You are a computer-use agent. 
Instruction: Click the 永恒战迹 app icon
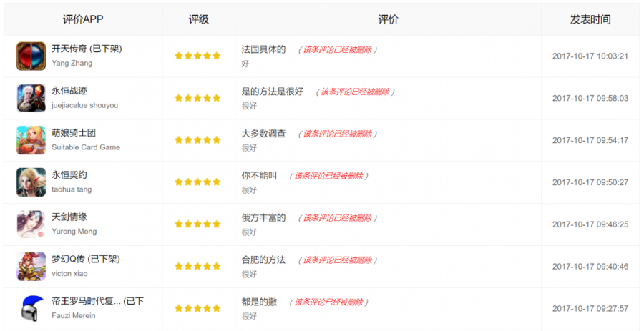click(31, 98)
